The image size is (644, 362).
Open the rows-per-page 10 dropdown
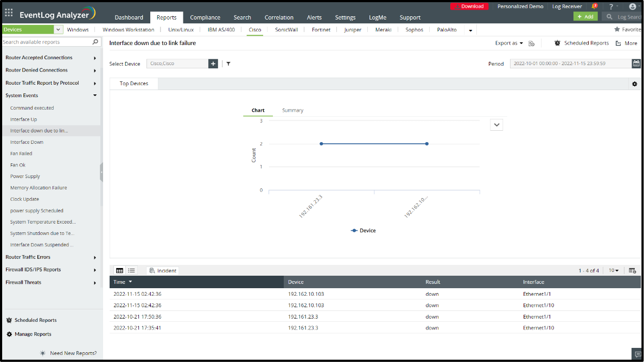coord(613,270)
